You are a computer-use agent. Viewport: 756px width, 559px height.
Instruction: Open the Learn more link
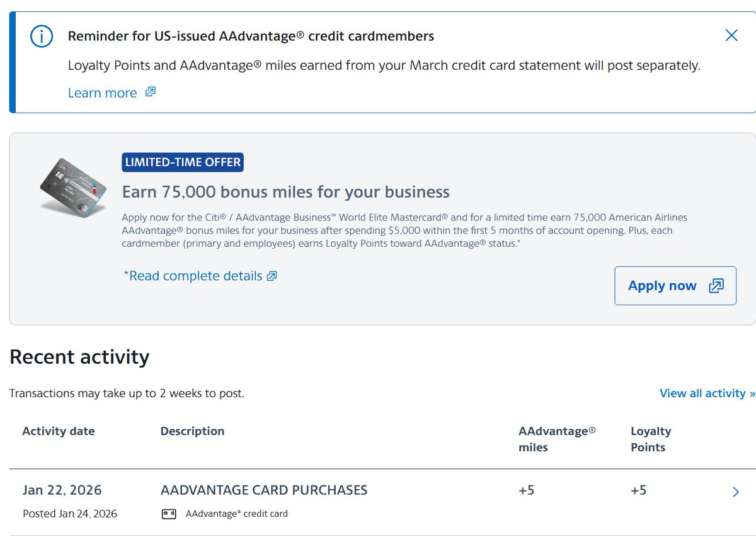click(x=102, y=93)
